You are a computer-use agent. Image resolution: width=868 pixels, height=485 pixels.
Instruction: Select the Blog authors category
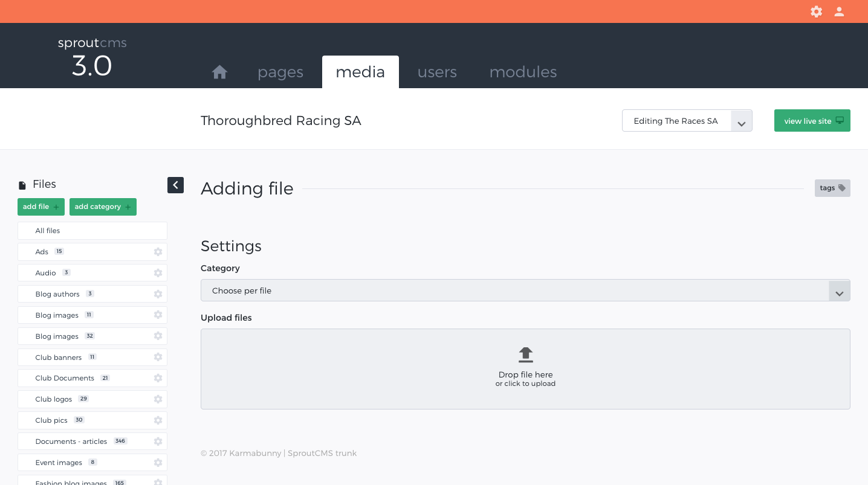(x=92, y=294)
